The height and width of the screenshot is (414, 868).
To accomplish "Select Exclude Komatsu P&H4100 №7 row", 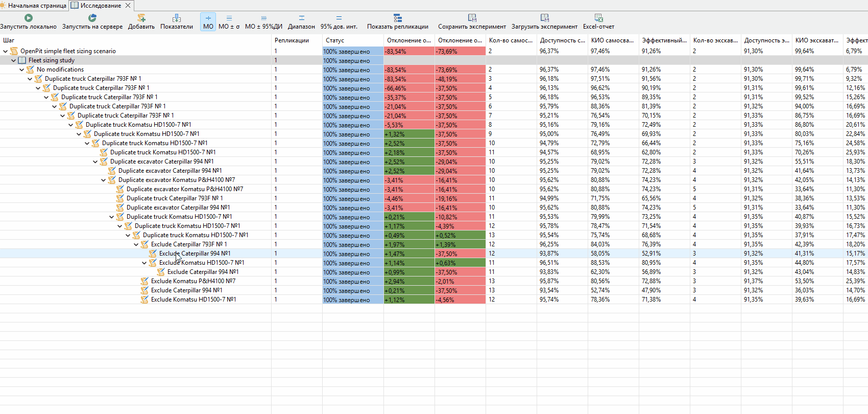I will (x=193, y=281).
